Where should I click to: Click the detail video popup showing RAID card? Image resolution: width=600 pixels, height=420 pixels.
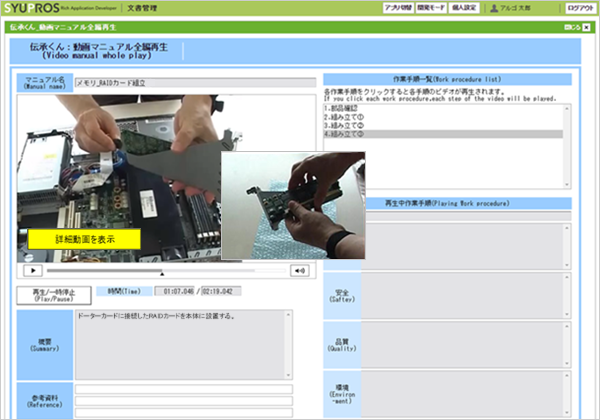(293, 205)
